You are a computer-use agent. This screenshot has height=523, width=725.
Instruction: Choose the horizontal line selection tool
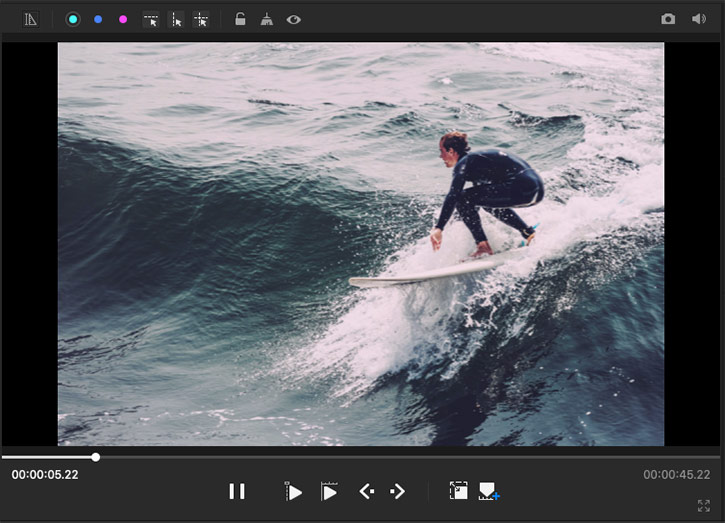coord(151,19)
